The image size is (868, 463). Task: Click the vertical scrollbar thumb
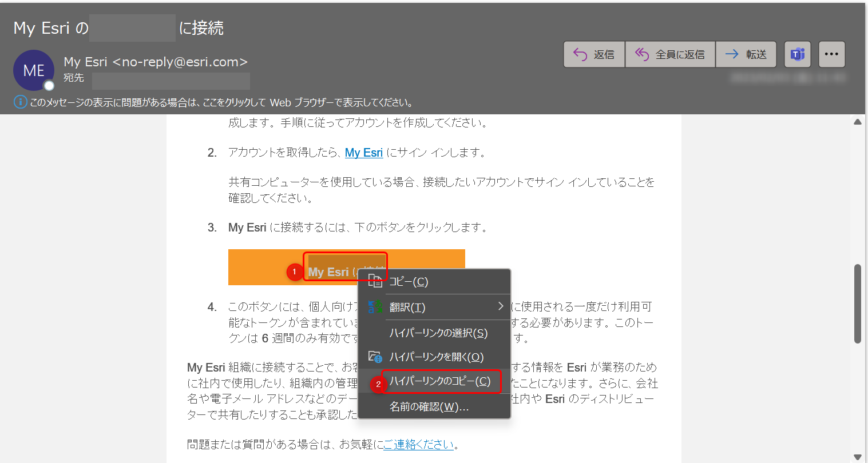pos(857,304)
